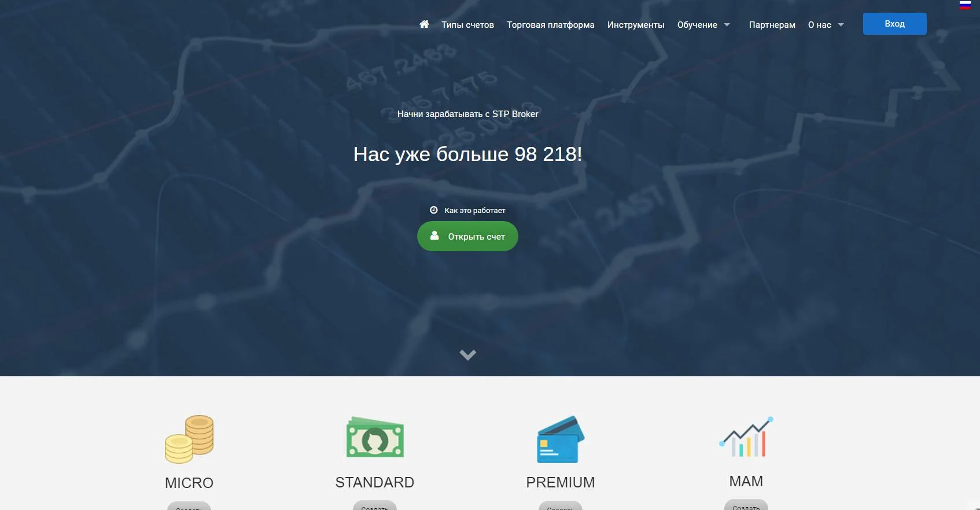Expand the Обучение dropdown menu
The height and width of the screenshot is (510, 980).
(x=703, y=25)
